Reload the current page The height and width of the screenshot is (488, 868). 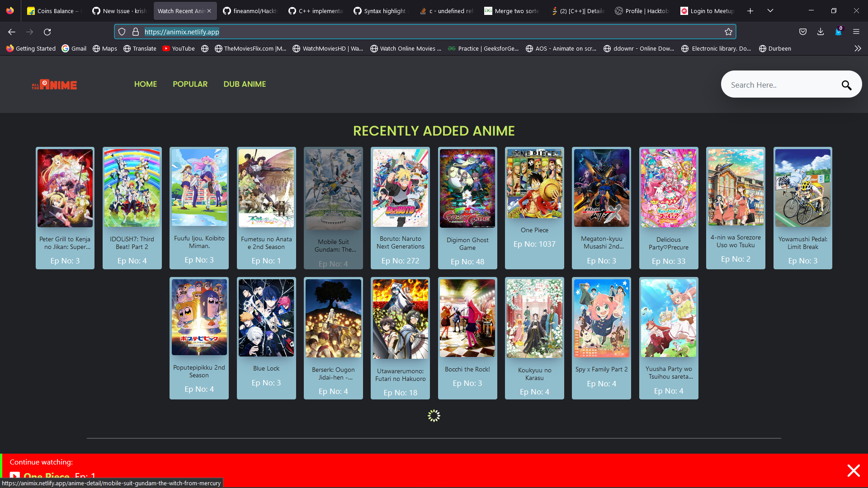point(47,32)
